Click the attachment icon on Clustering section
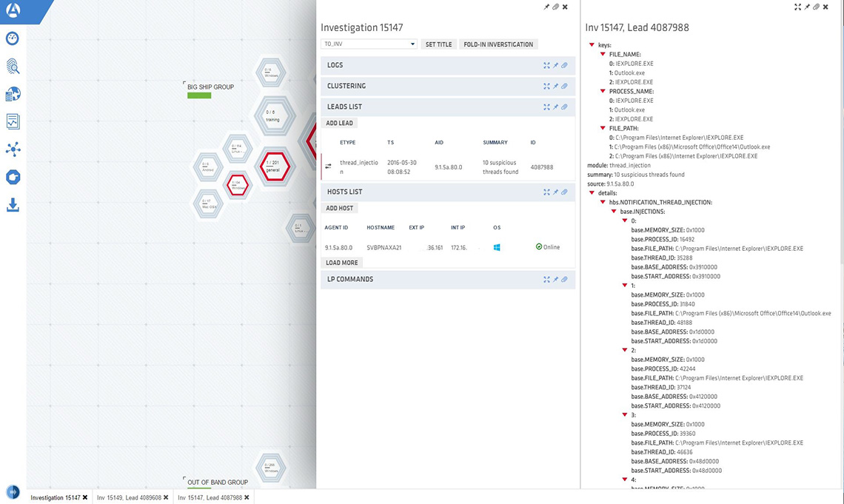 pos(564,87)
